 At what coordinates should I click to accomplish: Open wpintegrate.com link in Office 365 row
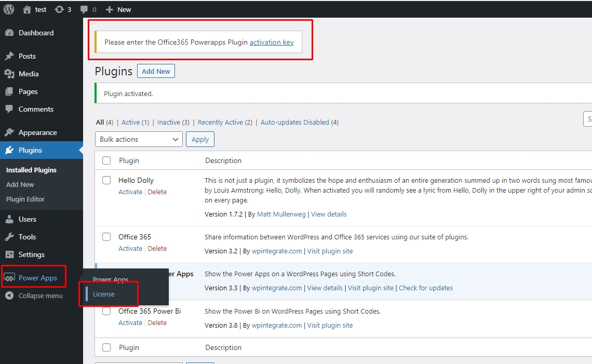coord(277,251)
